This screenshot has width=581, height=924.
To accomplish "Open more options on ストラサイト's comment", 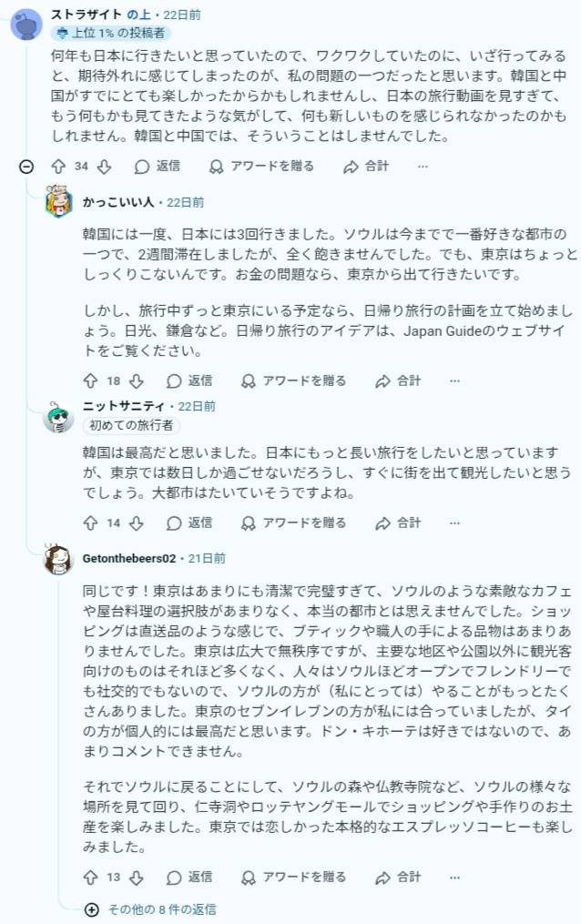I will click(423, 167).
